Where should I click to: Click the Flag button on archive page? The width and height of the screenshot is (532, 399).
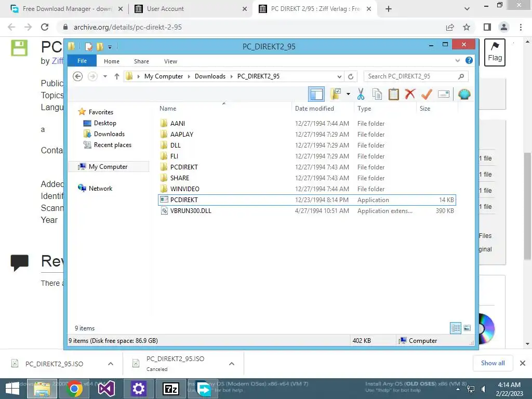pyautogui.click(x=495, y=52)
